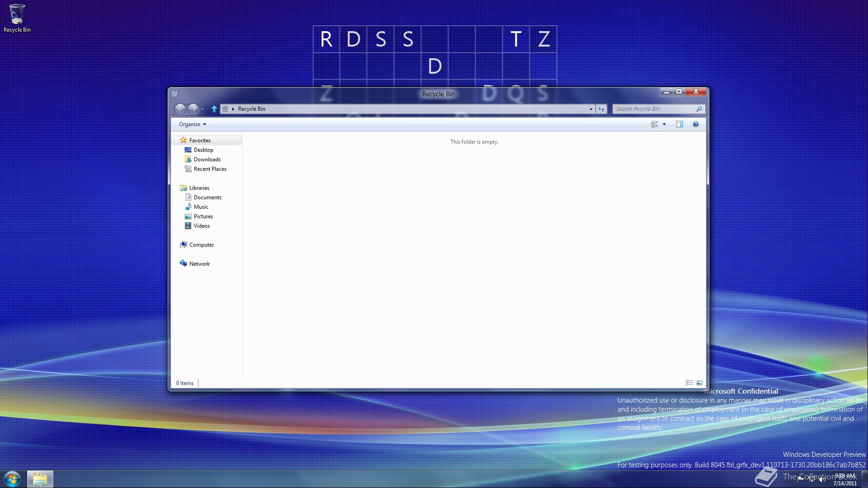Image resolution: width=868 pixels, height=488 pixels.
Task: Switch to large thumbnails view in status bar
Action: point(699,383)
